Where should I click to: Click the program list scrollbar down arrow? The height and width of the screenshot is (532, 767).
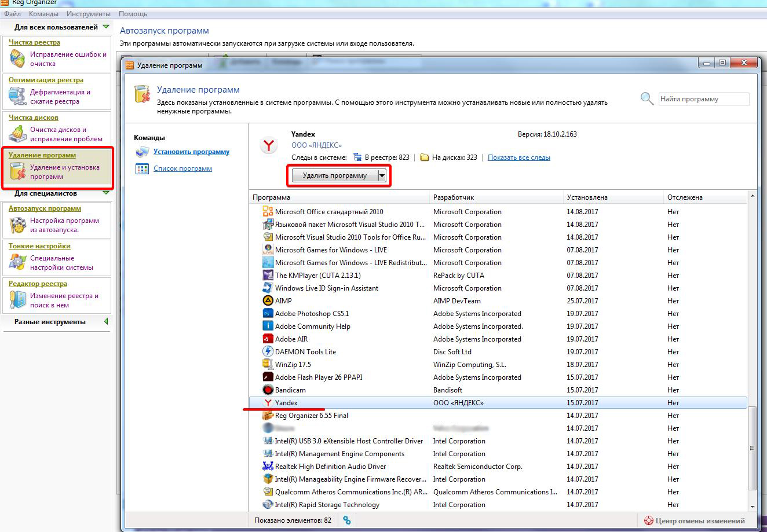click(x=753, y=507)
